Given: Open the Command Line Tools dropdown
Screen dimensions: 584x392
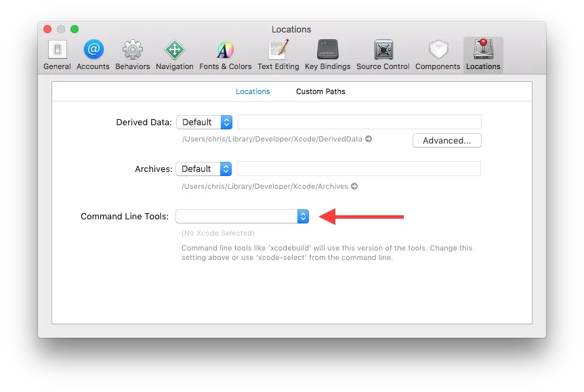Looking at the screenshot, I should click(242, 216).
